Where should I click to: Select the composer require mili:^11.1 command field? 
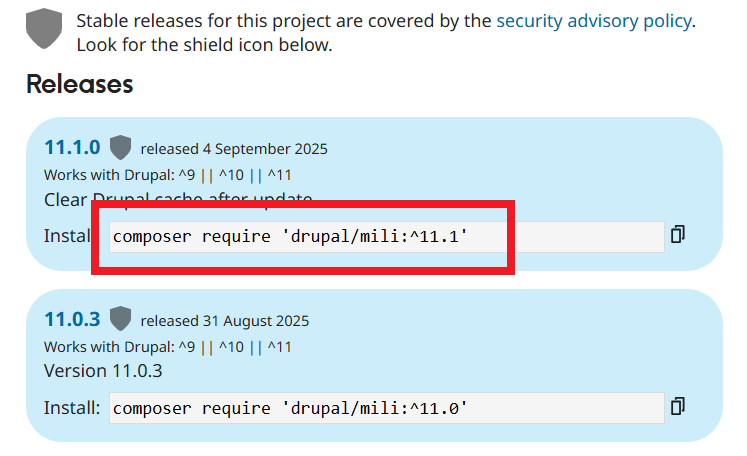click(386, 237)
